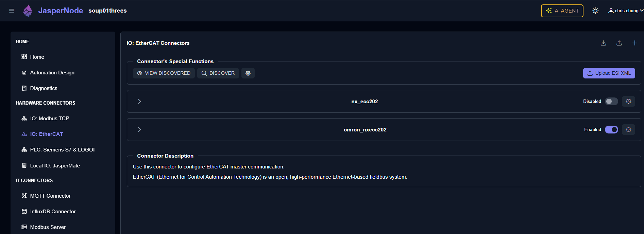
Task: Launch the AI AGENT button
Action: [562, 11]
